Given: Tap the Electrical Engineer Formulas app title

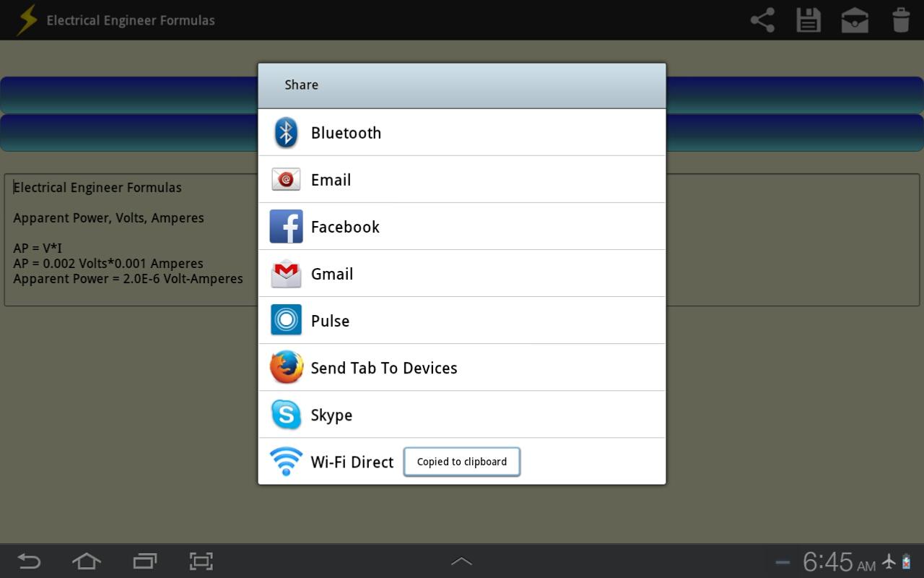Looking at the screenshot, I should (131, 20).
